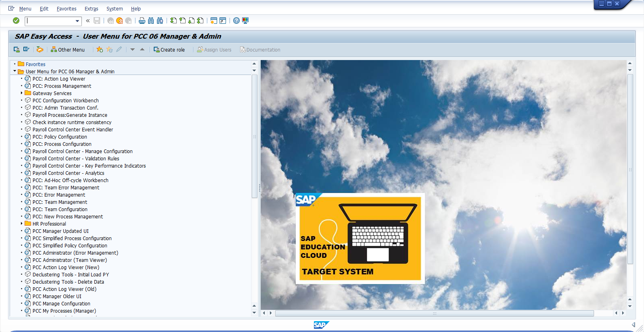
Task: Open Customize Local Layout monitor icon
Action: pyautogui.click(x=245, y=21)
